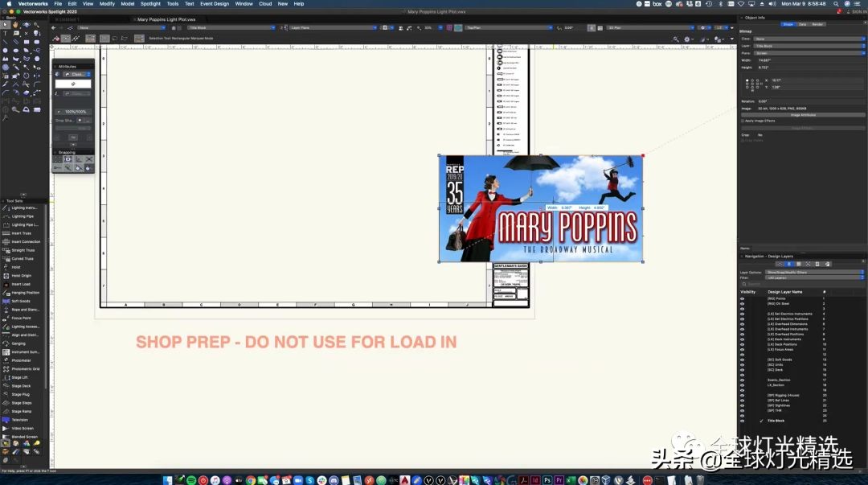Select the Rectangle tool

(x=26, y=42)
